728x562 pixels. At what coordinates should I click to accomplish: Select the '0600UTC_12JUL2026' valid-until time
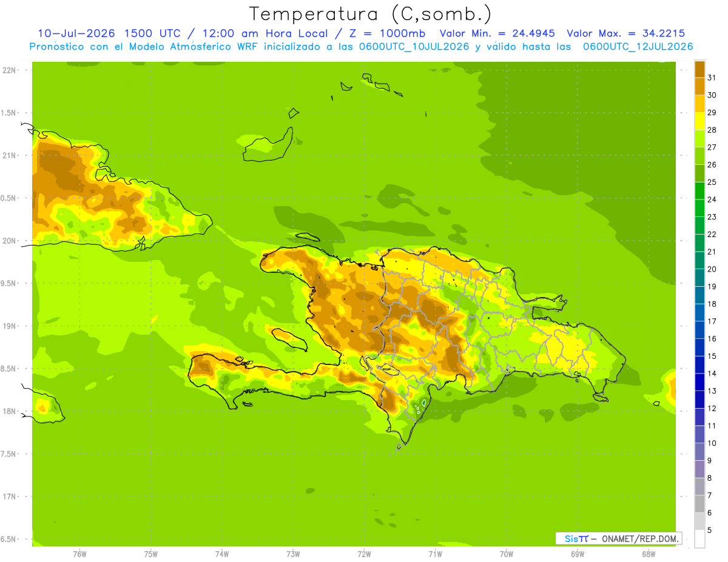pos(638,47)
